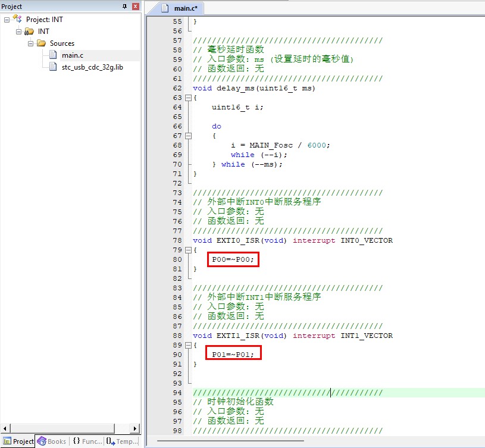This screenshot has width=485, height=448.
Task: Select stc_usb_cdc_32g.lib in project tree
Action: click(92, 67)
